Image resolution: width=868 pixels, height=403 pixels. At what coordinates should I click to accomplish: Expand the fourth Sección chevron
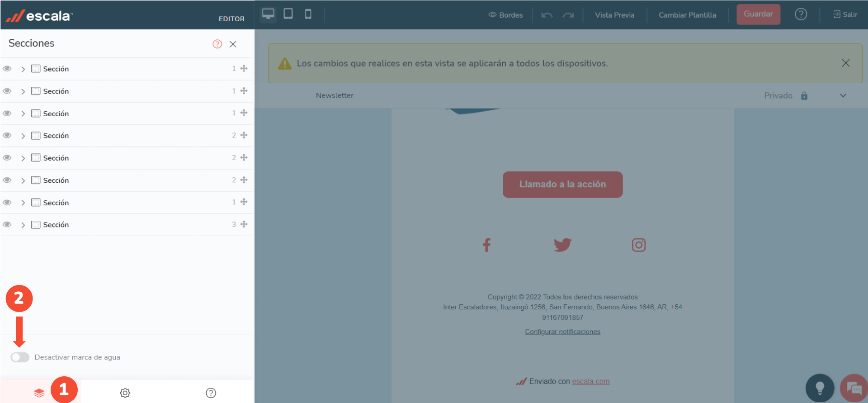pyautogui.click(x=23, y=136)
